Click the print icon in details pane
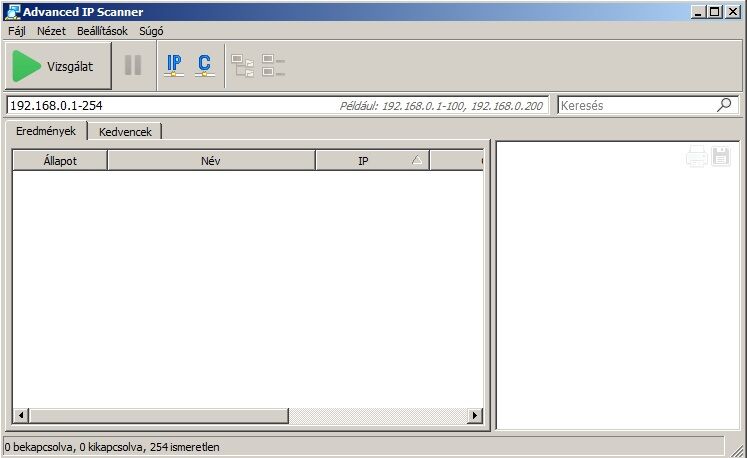The height and width of the screenshot is (458, 747). click(x=697, y=156)
